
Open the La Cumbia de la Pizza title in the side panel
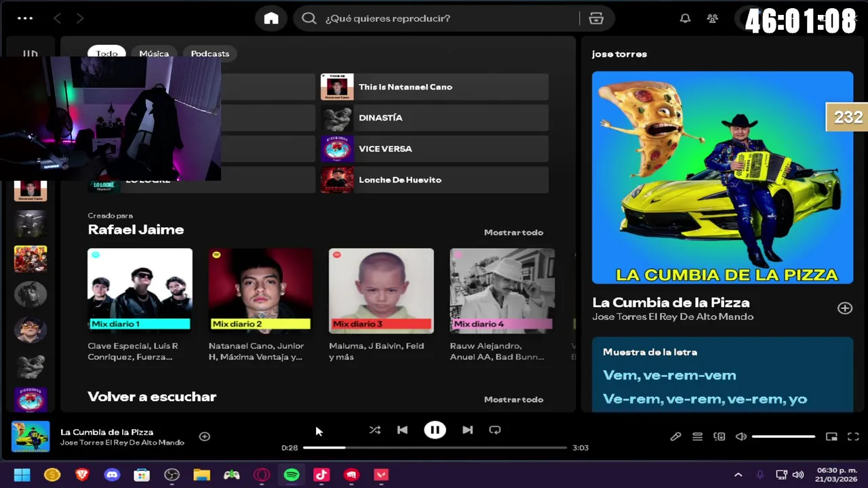pos(671,302)
